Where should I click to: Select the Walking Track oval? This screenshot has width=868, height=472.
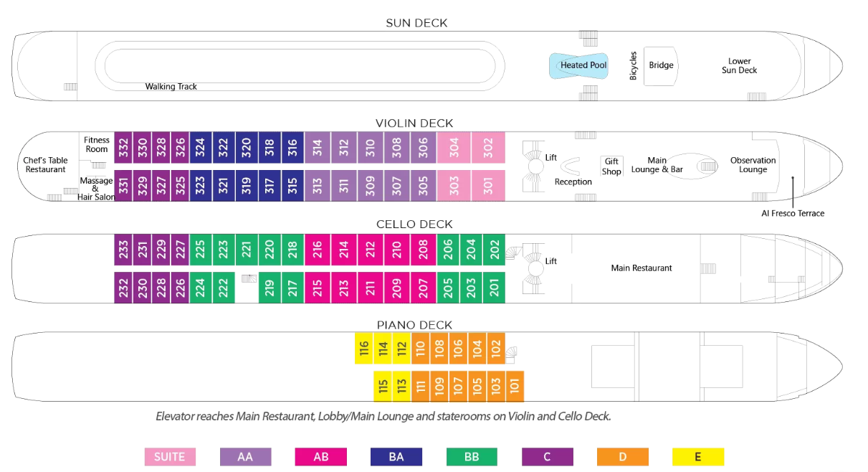(299, 66)
